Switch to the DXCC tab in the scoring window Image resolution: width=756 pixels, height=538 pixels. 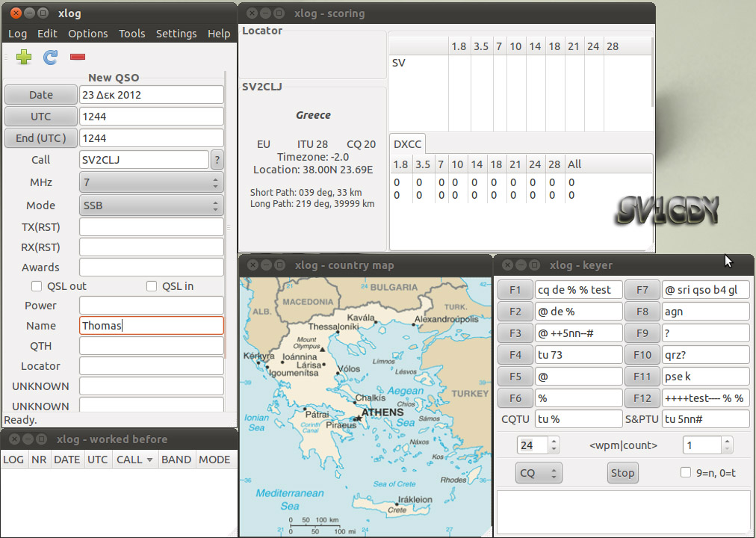pos(407,143)
